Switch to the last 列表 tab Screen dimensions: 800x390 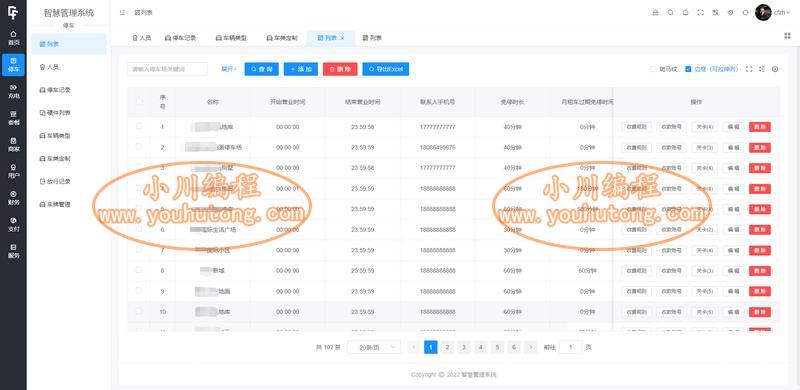tap(372, 38)
